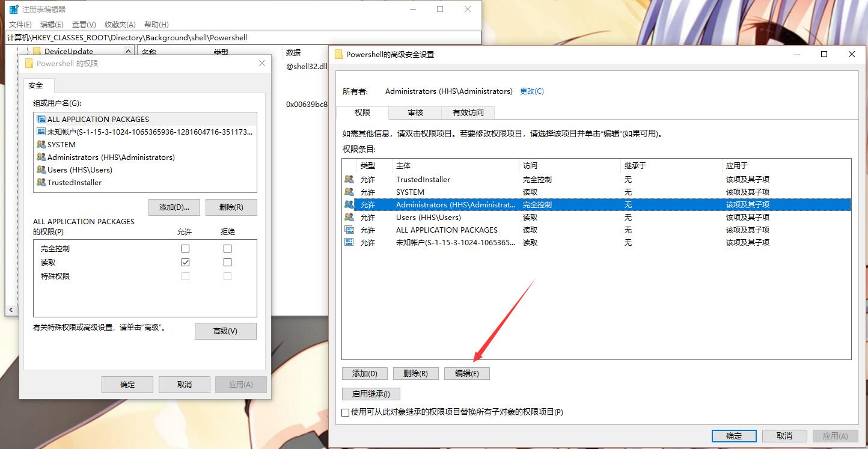Click the DeviceUpdate folder icon in registry tree
This screenshot has height=449, width=868.
tap(37, 52)
